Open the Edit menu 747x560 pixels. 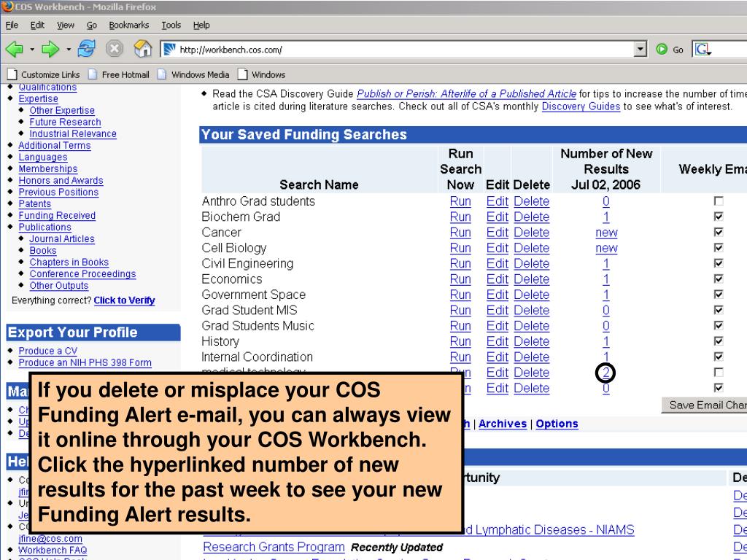37,26
